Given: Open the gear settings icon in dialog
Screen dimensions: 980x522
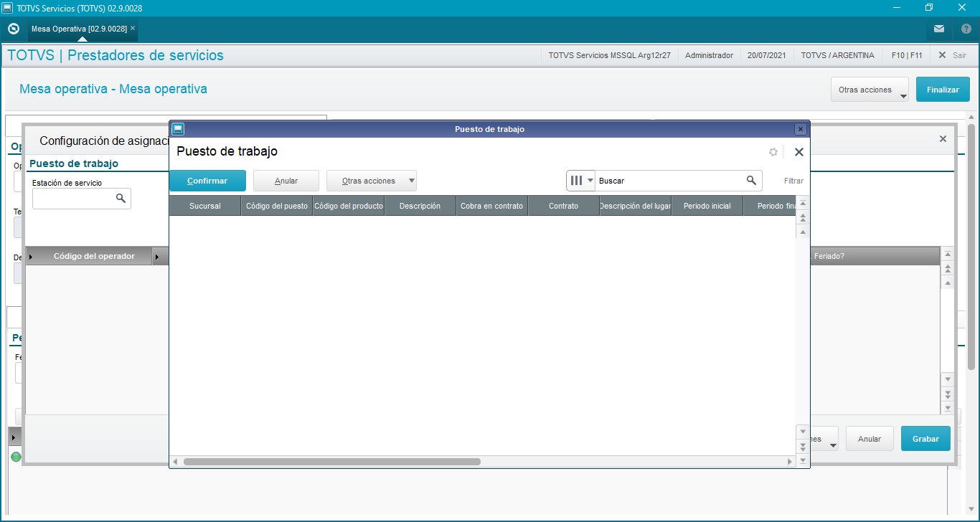Looking at the screenshot, I should tap(773, 152).
